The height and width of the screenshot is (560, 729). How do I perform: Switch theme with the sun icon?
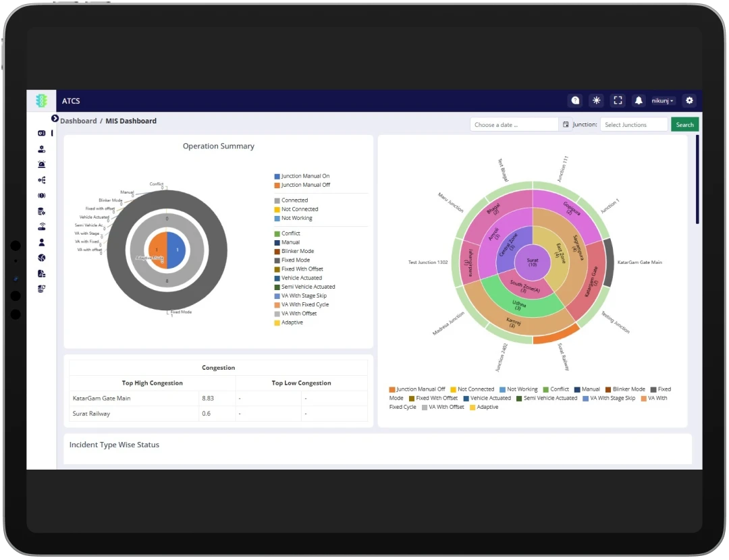[x=597, y=101]
